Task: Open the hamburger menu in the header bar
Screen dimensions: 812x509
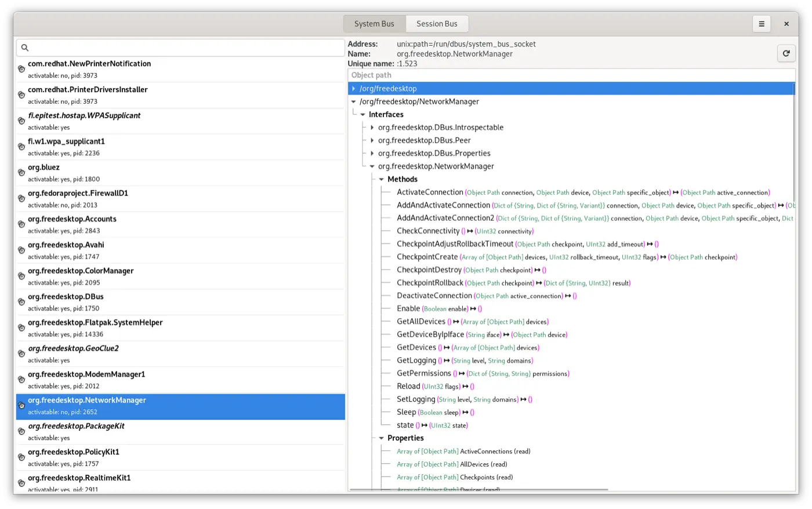Action: 762,24
